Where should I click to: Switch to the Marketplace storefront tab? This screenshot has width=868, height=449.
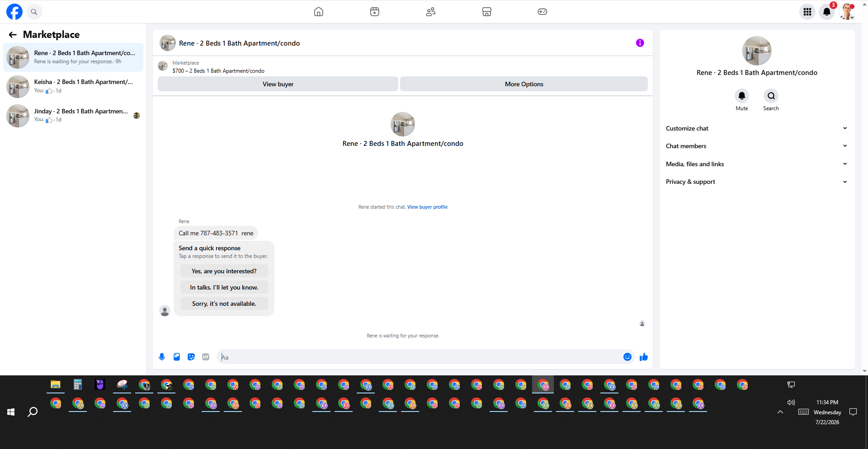tap(487, 12)
